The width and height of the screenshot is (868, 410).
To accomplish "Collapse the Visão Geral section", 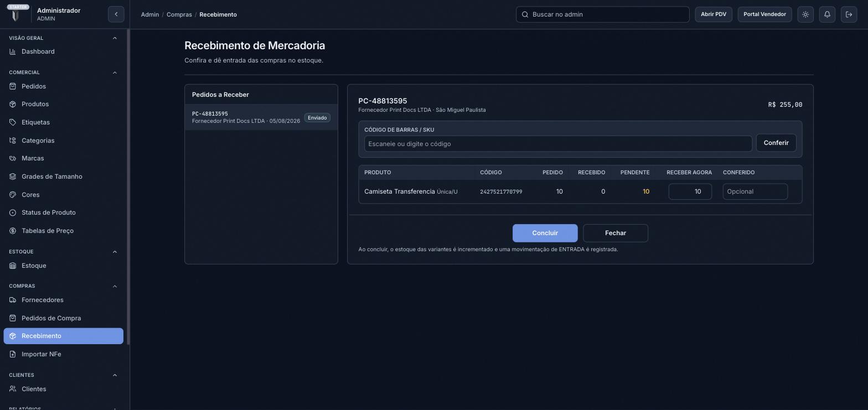I will [115, 38].
